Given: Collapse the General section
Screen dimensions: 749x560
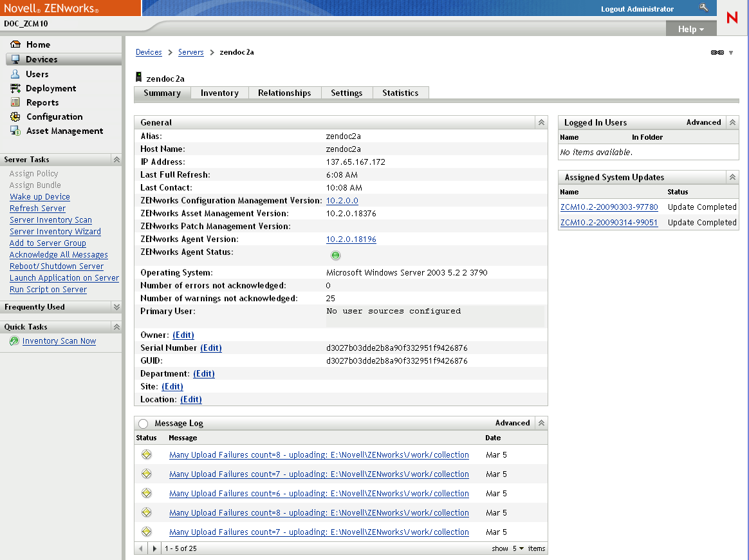Looking at the screenshot, I should (541, 122).
